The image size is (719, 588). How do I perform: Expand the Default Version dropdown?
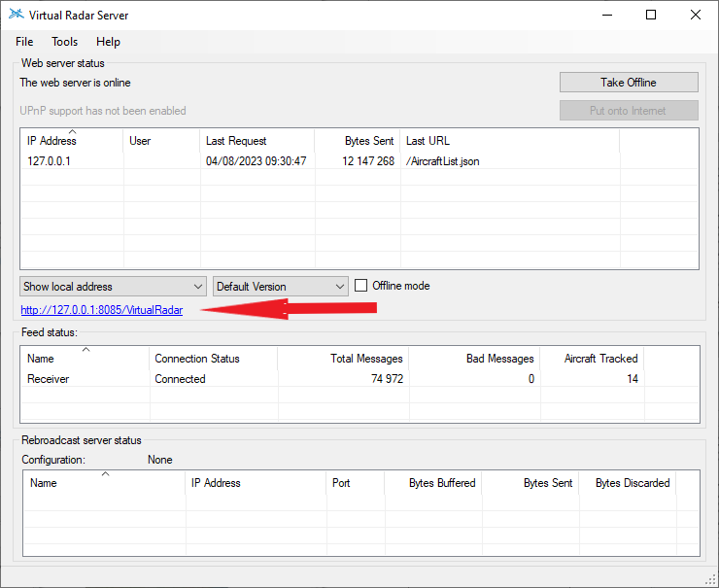coord(280,286)
